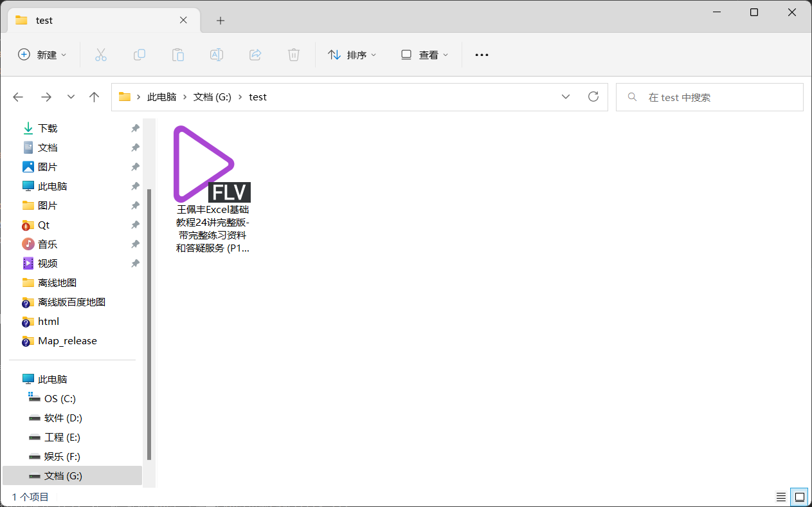Viewport: 812px width, 507px height.
Task: Open a new tab with plus button
Action: tap(221, 21)
